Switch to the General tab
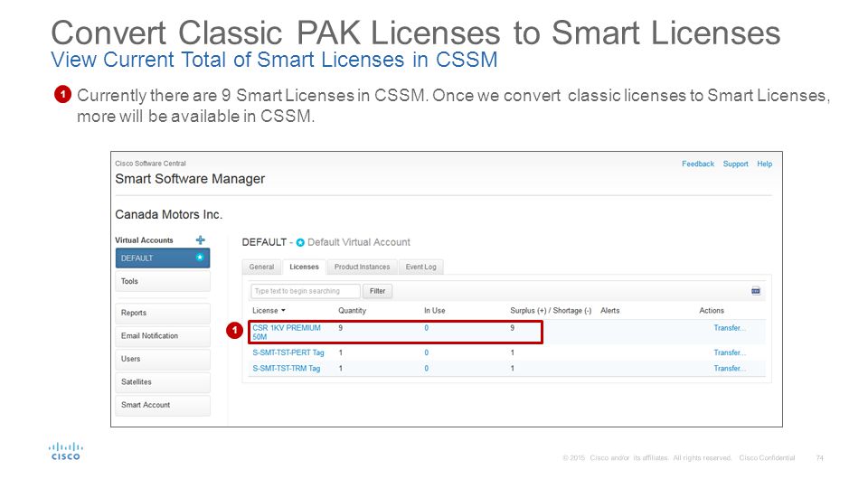The image size is (868, 488). pos(261,267)
